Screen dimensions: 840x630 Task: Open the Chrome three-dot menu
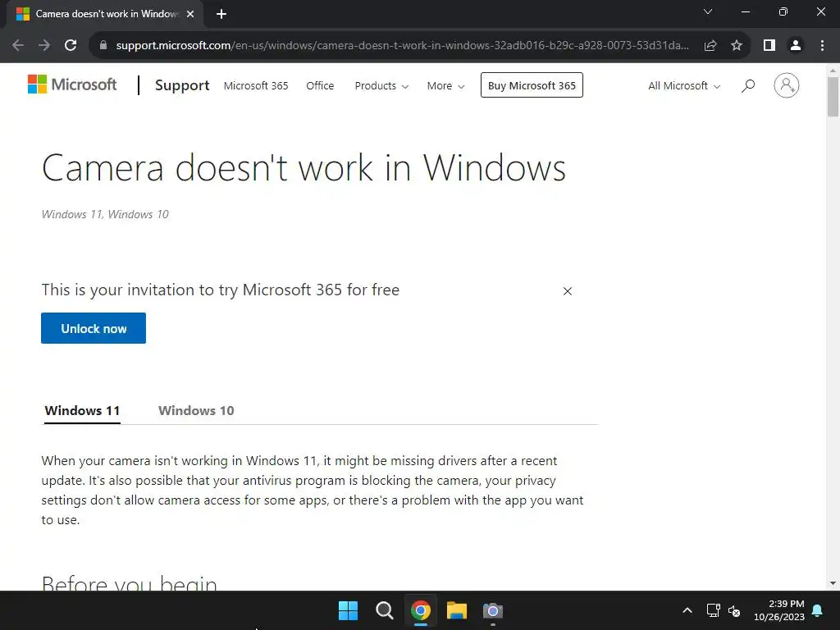(822, 46)
